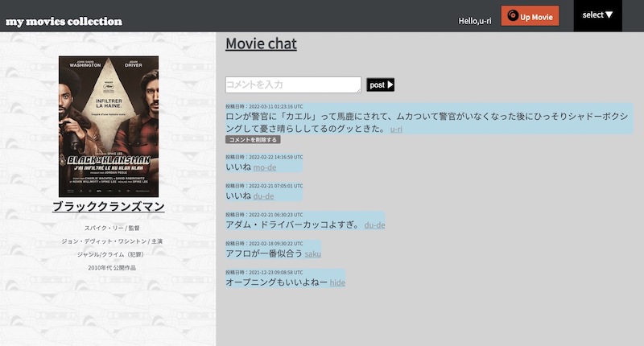
Task: Click the アダム・ドライバーカッコよすぎ comment text
Action: point(293,224)
